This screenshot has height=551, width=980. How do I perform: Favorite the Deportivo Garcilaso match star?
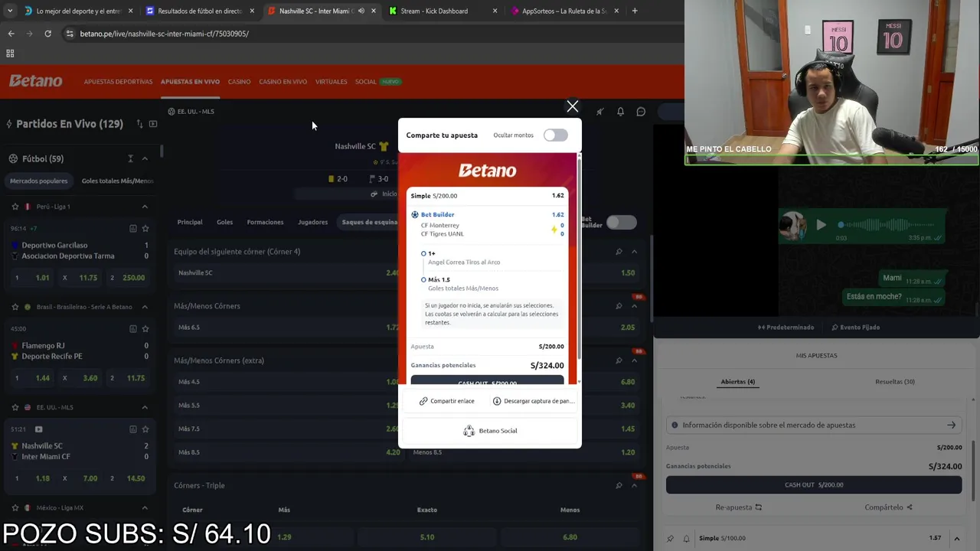[145, 228]
